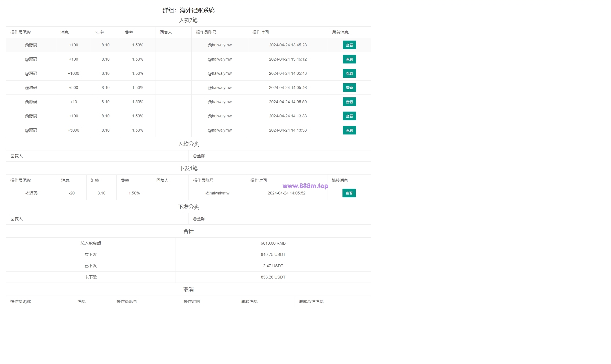Click the 合计 section heading
Image resolution: width=611 pixels, height=364 pixels.
188,231
